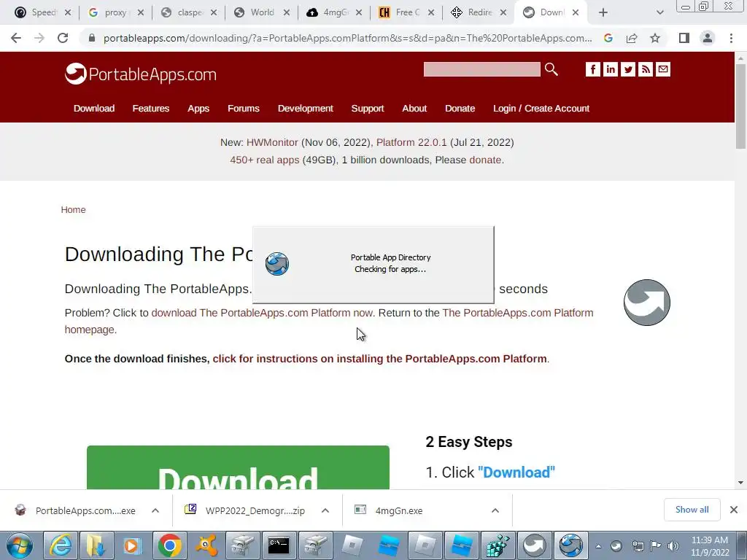Open Avast antivirus taskbar icon
The height and width of the screenshot is (560, 747).
(206, 545)
